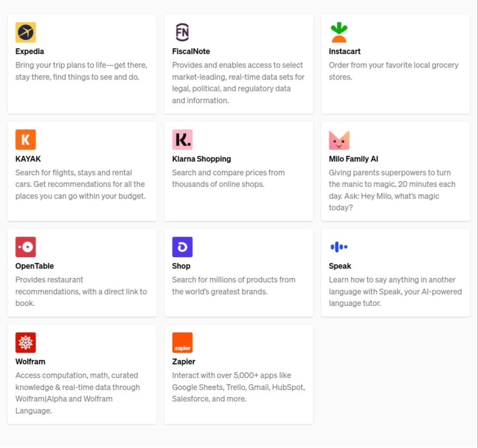Click description 'Bring your trip plans to life'

pyautogui.click(x=82, y=71)
